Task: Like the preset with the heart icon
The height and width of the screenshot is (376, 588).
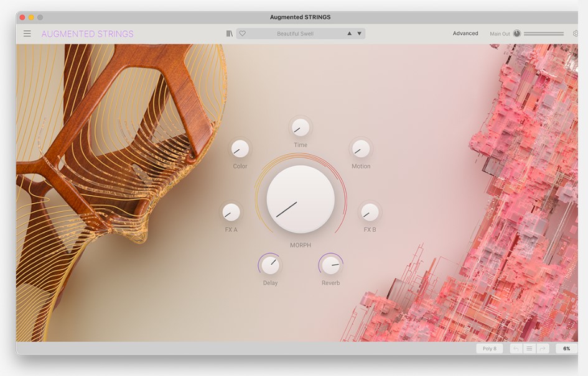Action: coord(242,34)
